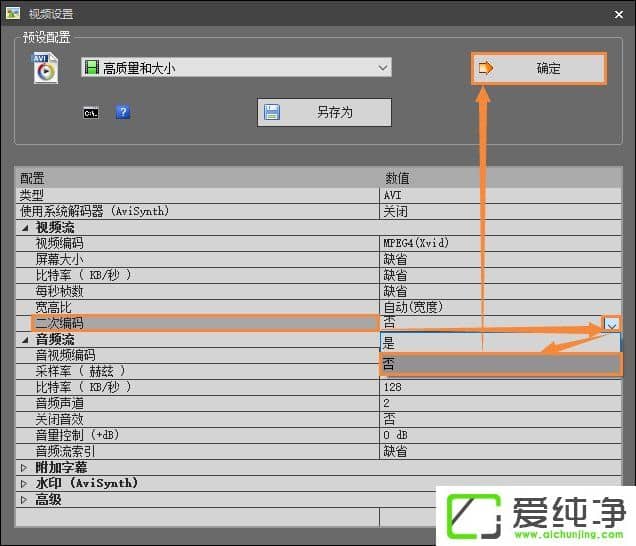Screen dimensions: 636x546
Task: Choose 是 in the dropdown list
Action: pos(500,341)
